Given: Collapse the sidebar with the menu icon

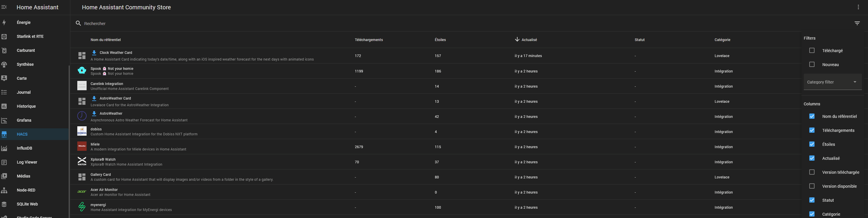Looking at the screenshot, I should (4, 7).
